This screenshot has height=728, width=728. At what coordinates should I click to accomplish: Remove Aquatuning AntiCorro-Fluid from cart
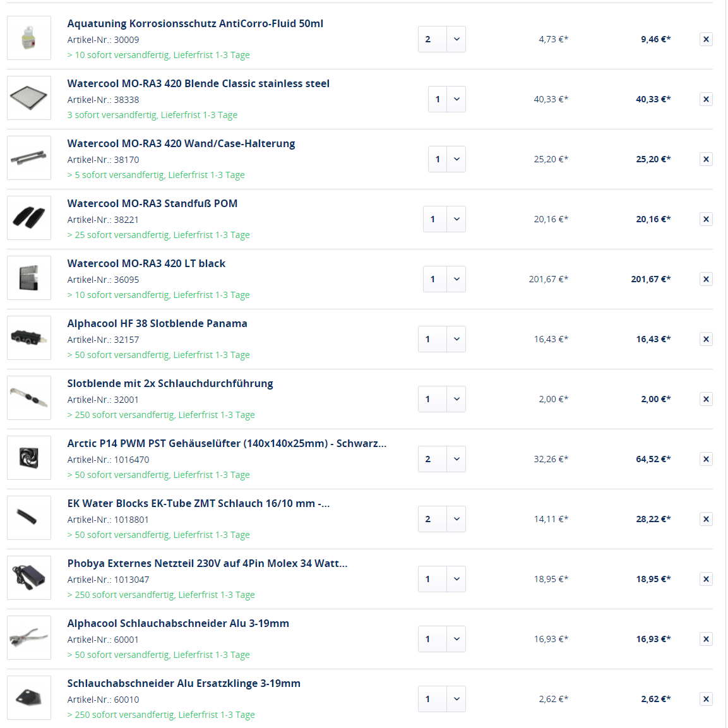pos(706,39)
